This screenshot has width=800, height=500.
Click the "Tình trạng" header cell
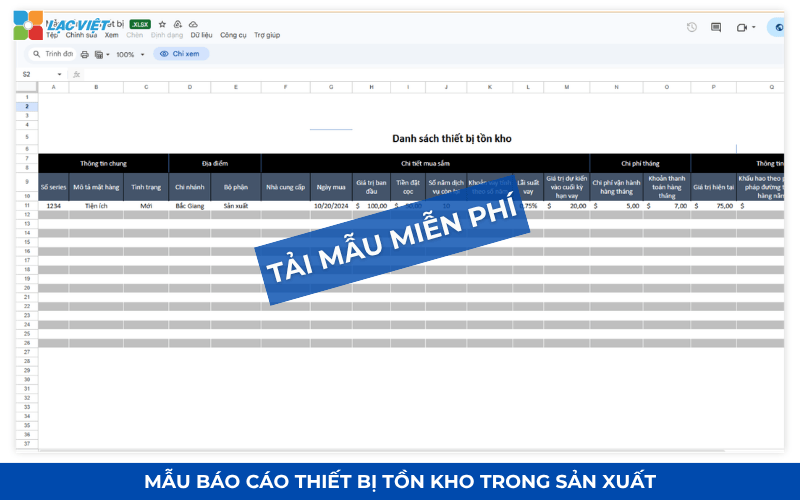[x=146, y=187]
